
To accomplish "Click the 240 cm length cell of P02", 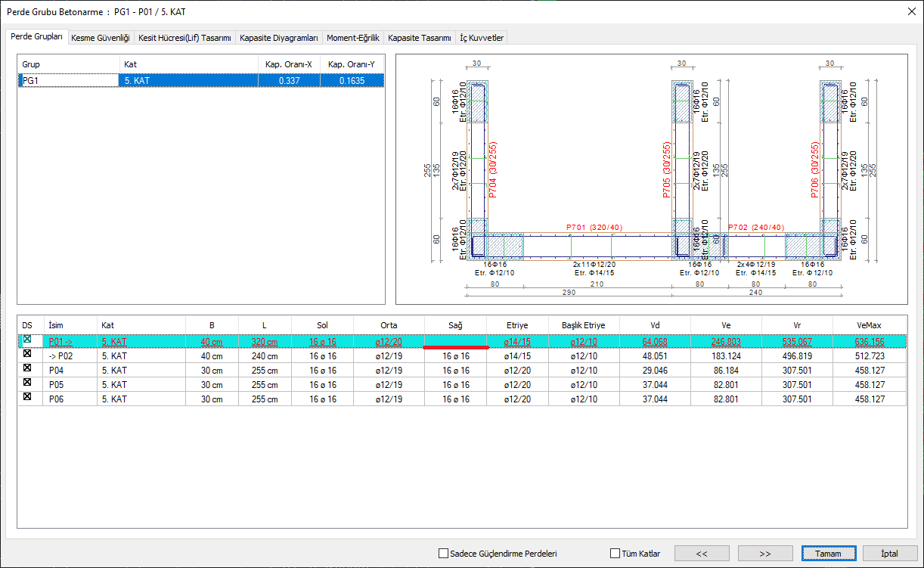I will [x=265, y=356].
